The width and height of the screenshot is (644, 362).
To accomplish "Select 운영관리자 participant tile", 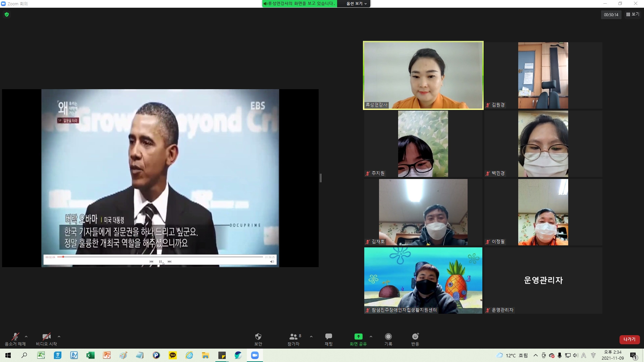I will (x=543, y=281).
